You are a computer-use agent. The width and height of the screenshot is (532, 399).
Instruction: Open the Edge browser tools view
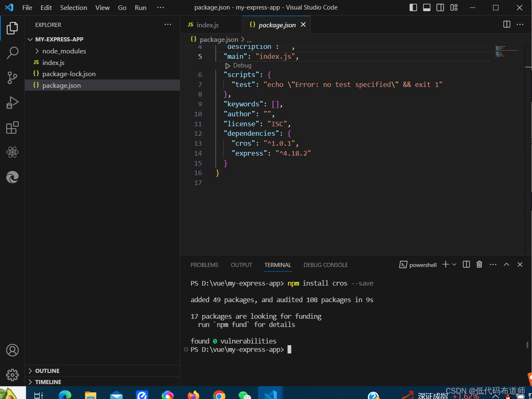pos(12,177)
